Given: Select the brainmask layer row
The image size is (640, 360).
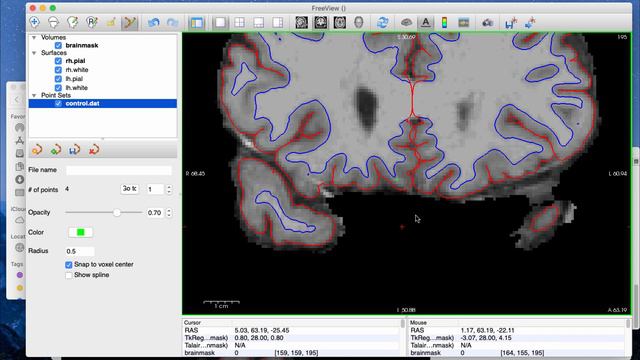Looking at the screenshot, I should [x=103, y=45].
